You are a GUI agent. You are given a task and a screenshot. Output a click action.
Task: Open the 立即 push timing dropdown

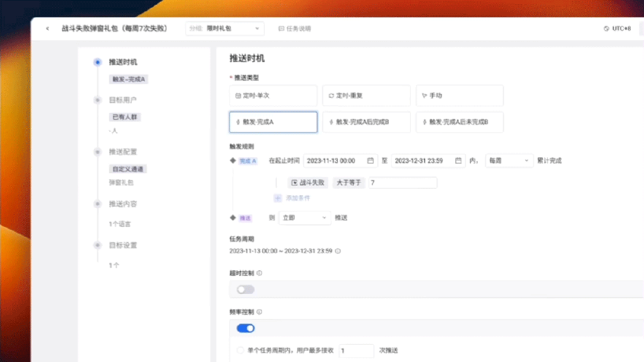(x=304, y=218)
